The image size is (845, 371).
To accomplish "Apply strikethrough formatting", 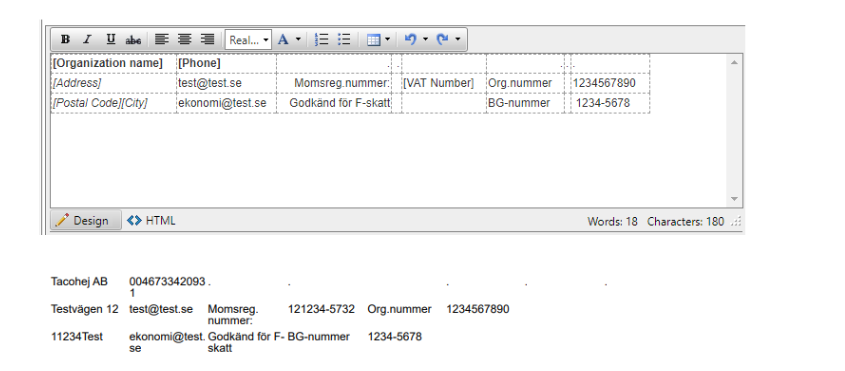I will [x=133, y=40].
